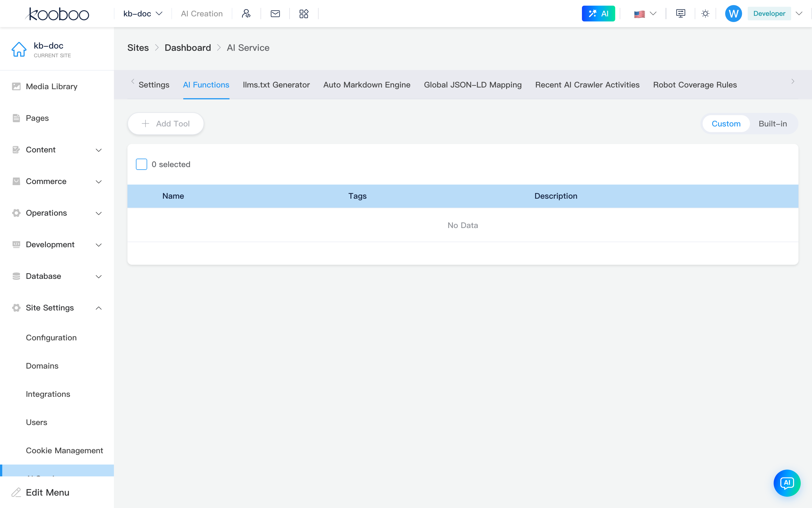
Task: Expand the Development menu chevron
Action: (99, 245)
